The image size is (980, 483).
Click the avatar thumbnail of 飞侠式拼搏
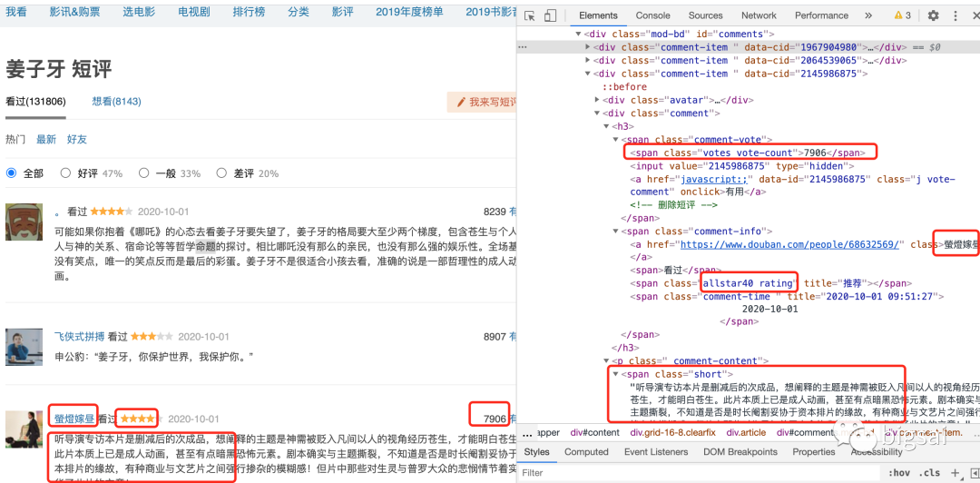(x=24, y=347)
